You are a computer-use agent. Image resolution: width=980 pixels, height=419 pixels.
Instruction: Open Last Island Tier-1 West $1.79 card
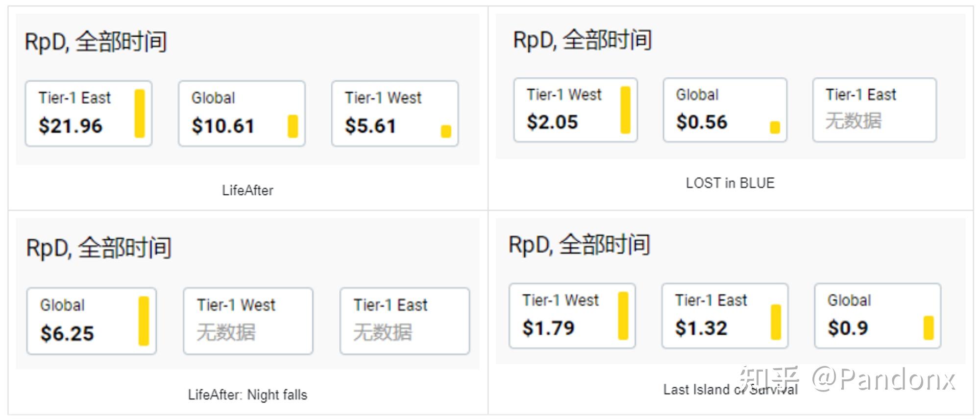point(572,316)
